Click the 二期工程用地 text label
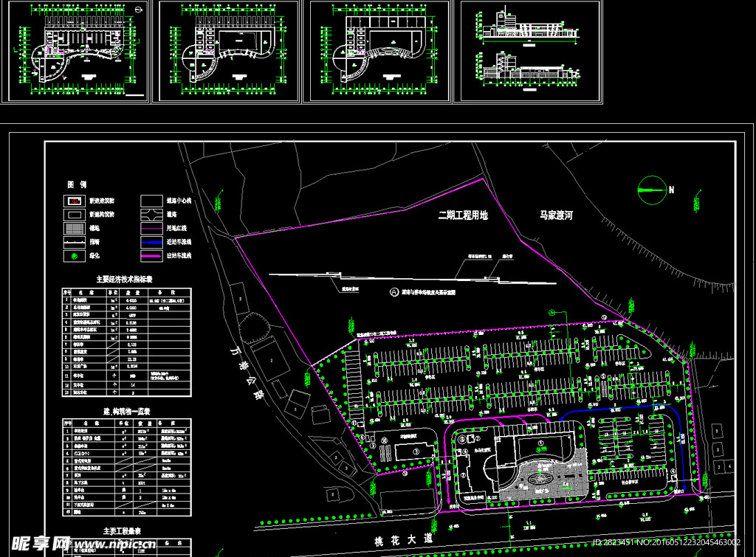Image resolution: width=756 pixels, height=557 pixels. (463, 215)
